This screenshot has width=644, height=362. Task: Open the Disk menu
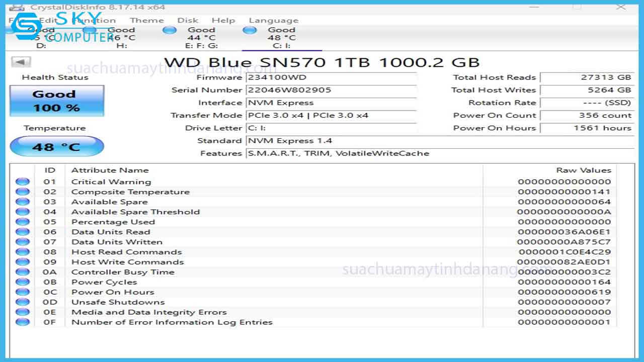pos(187,20)
